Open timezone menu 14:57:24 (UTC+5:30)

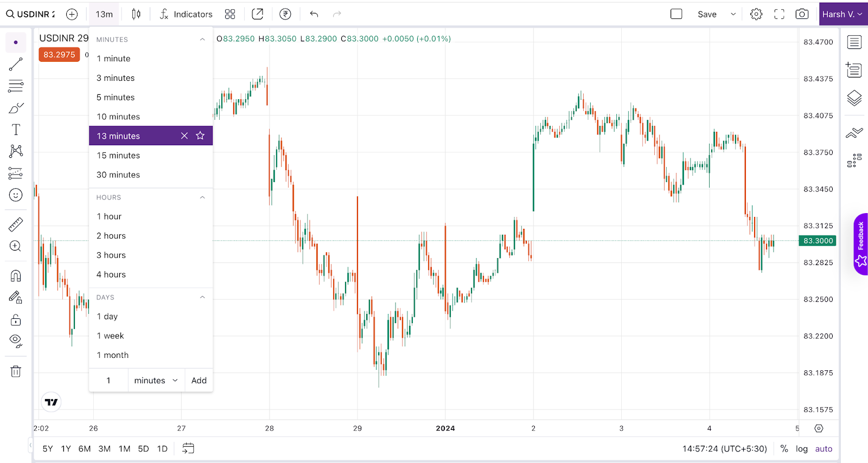[x=724, y=449]
